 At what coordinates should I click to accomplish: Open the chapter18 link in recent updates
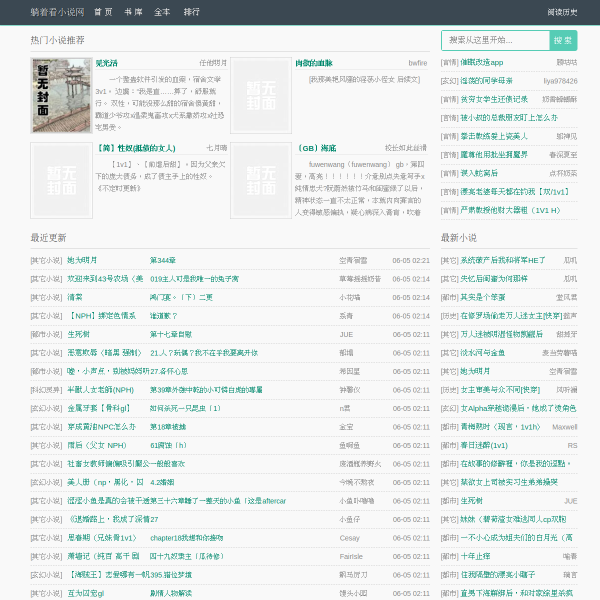pyautogui.click(x=187, y=538)
